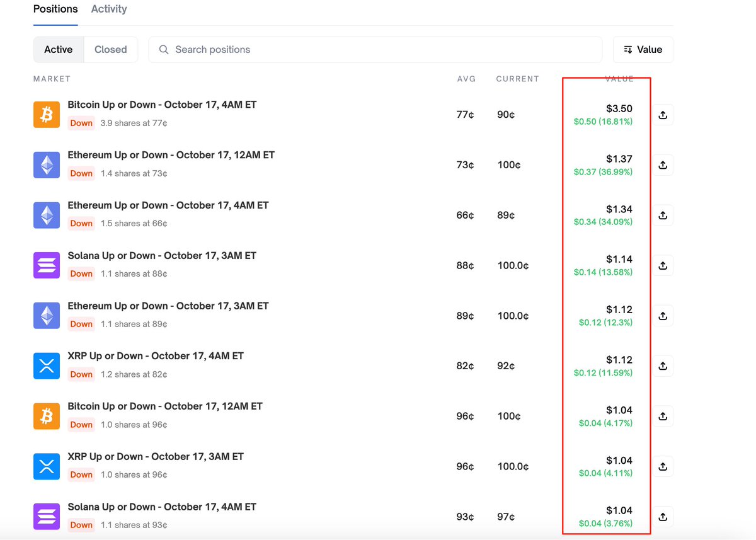Open XRP Up or Down 3AM ET market
The image size is (756, 540).
(156, 457)
